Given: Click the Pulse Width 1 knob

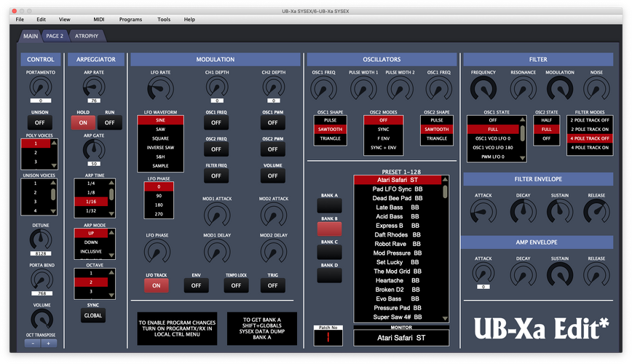Looking at the screenshot, I should [x=363, y=89].
